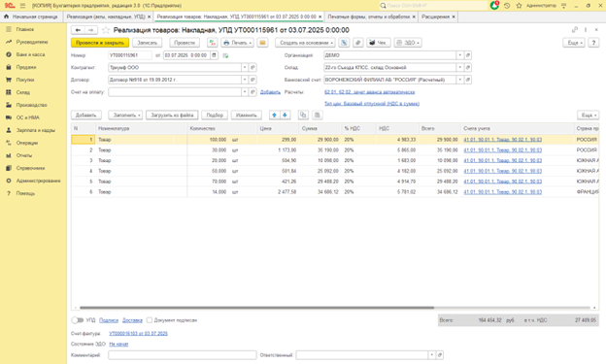Open the Продажи section in sidebar
The height and width of the screenshot is (364, 606).
26,67
